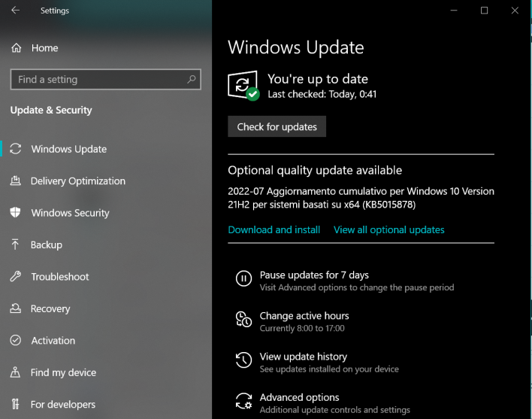Focus the Find a setting search box
The image size is (532, 419).
click(105, 80)
